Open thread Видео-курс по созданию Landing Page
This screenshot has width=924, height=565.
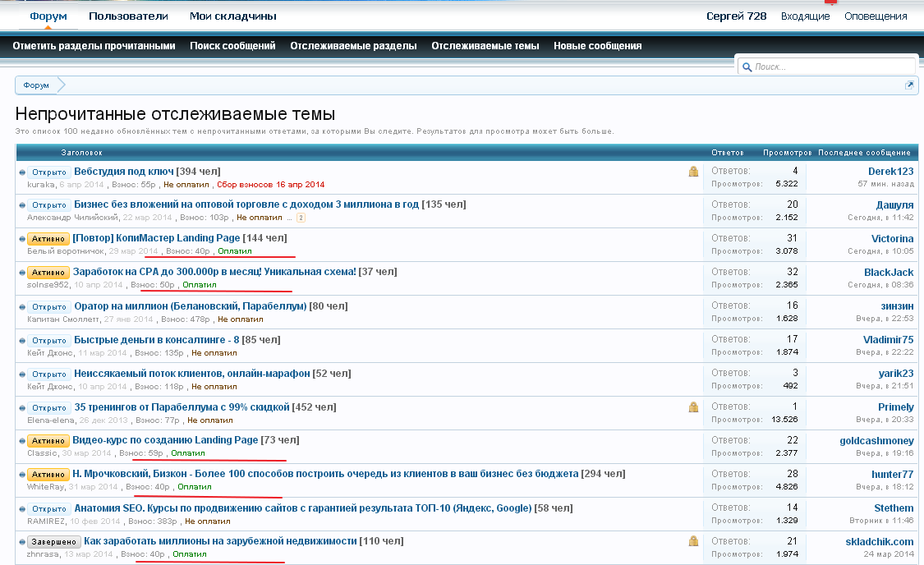(x=166, y=440)
